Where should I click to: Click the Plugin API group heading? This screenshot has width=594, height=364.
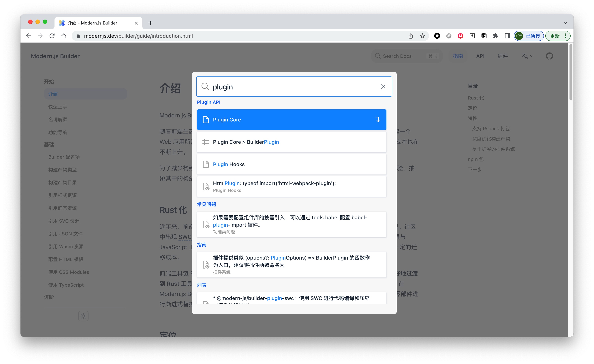pyautogui.click(x=208, y=102)
